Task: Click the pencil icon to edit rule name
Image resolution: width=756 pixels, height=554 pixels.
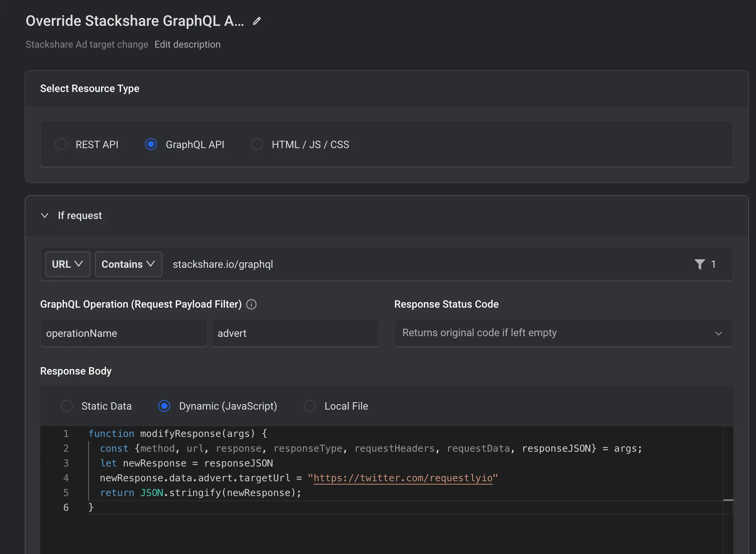Action: (257, 21)
